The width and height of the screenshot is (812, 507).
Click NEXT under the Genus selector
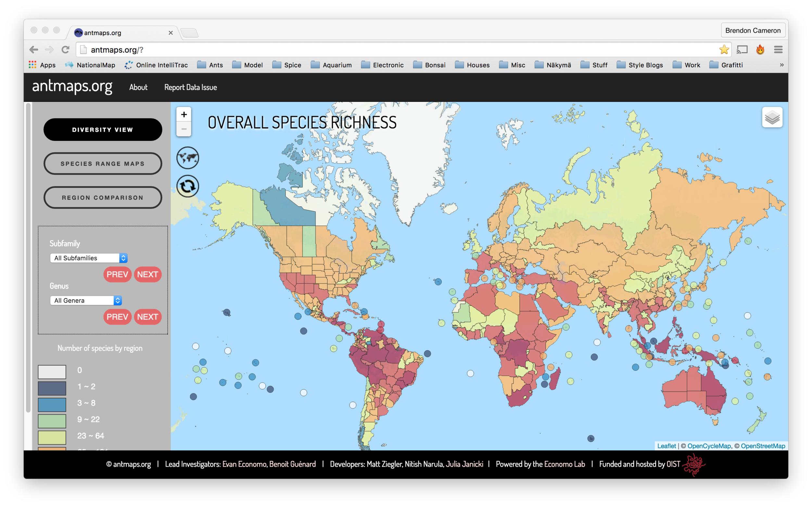[147, 317]
